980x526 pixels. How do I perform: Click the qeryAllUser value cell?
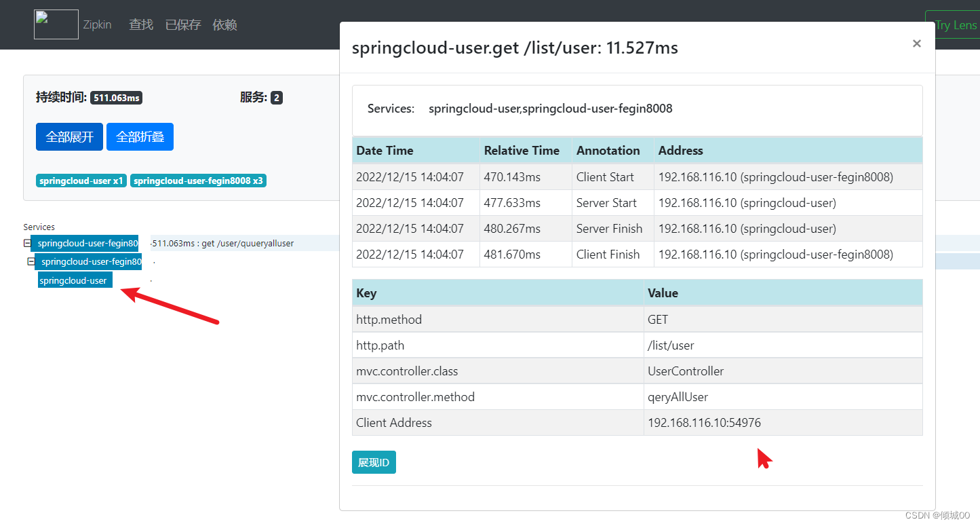(783, 396)
